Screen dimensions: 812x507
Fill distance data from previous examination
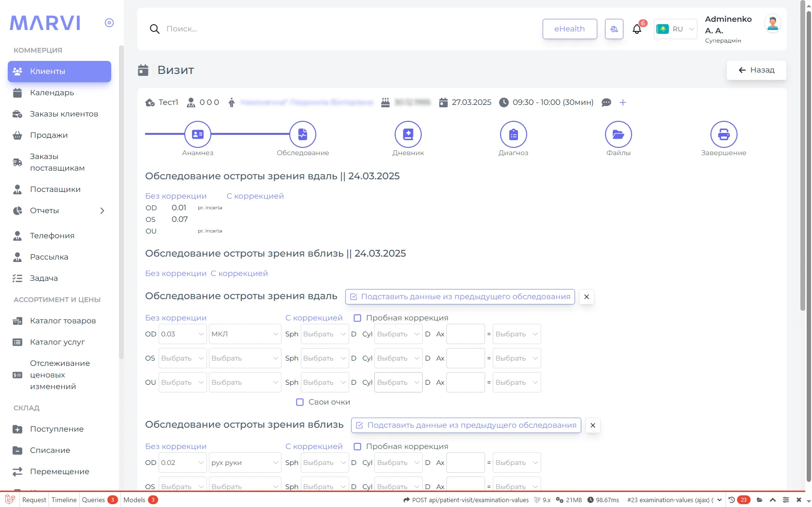point(460,297)
